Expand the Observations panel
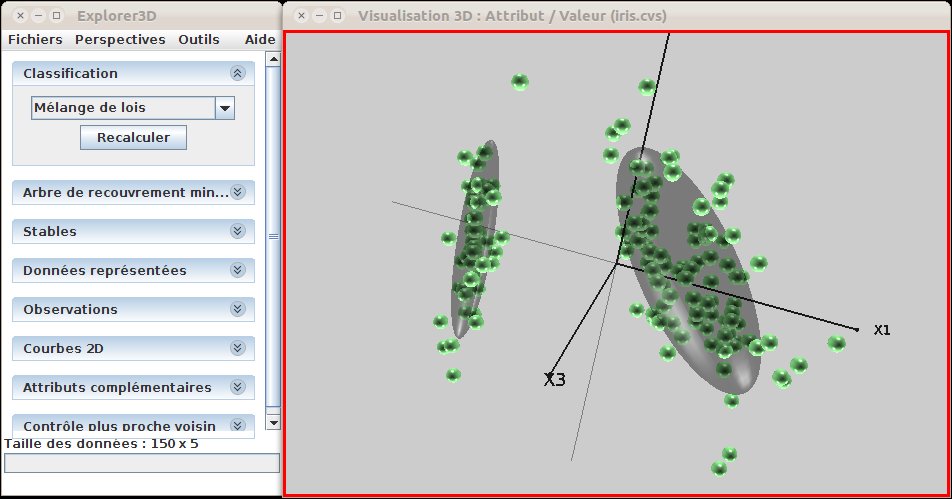This screenshot has height=499, width=952. (237, 309)
